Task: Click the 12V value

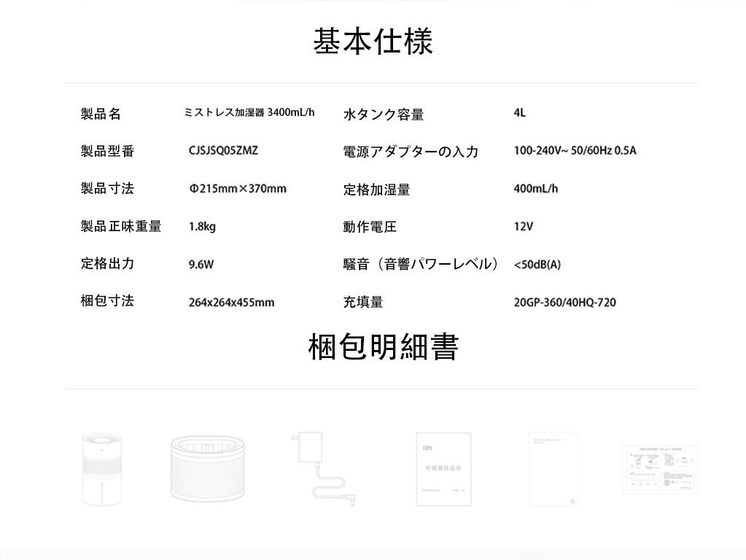Action: click(524, 226)
